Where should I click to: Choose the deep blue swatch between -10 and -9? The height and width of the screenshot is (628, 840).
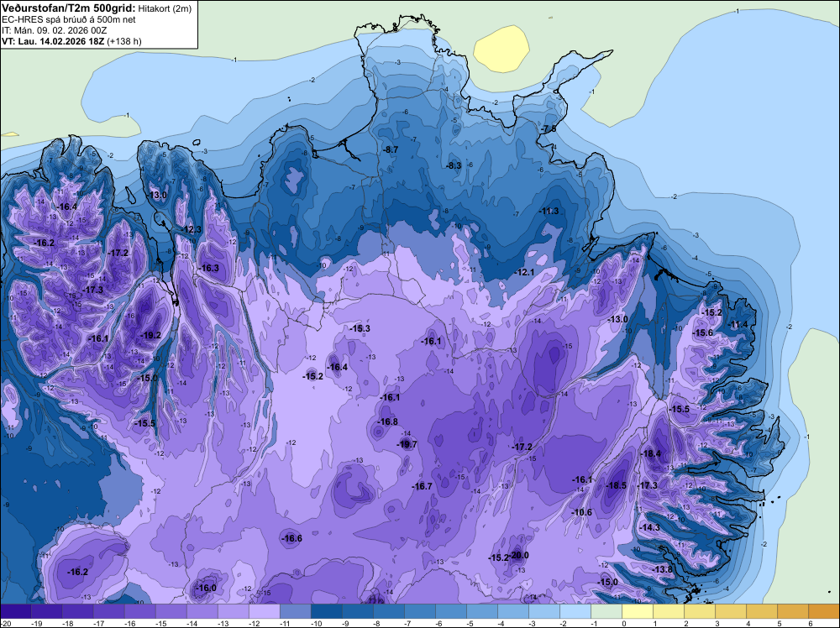point(326,611)
